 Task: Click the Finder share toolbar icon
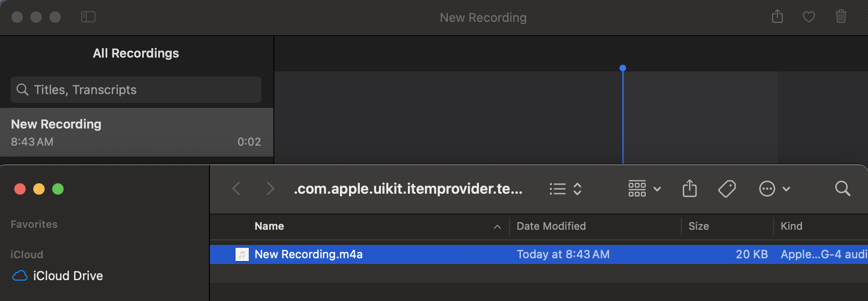coord(689,189)
